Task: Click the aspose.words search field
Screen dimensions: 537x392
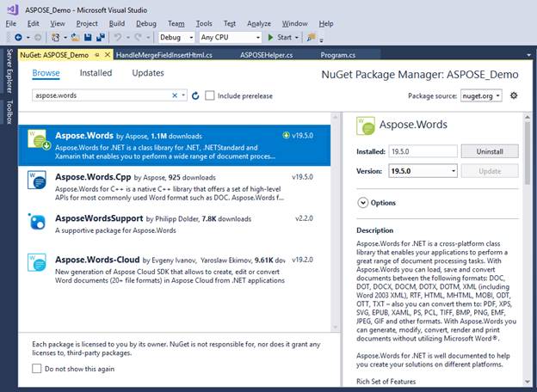Action: click(x=109, y=95)
